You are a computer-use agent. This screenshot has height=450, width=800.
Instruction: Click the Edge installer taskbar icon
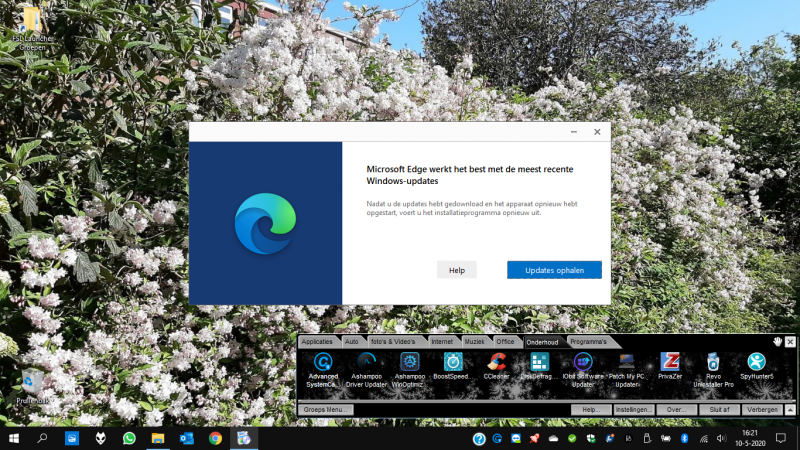(x=243, y=438)
